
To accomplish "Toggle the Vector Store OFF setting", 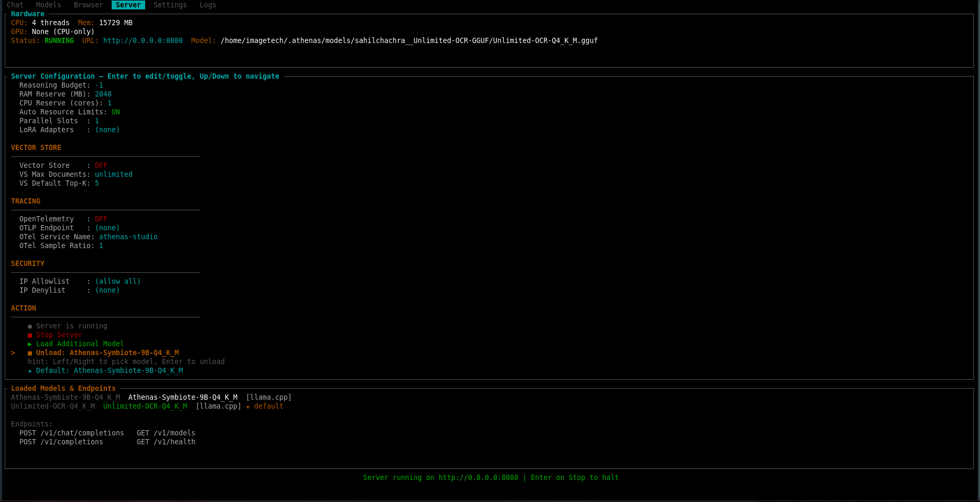I will (101, 166).
